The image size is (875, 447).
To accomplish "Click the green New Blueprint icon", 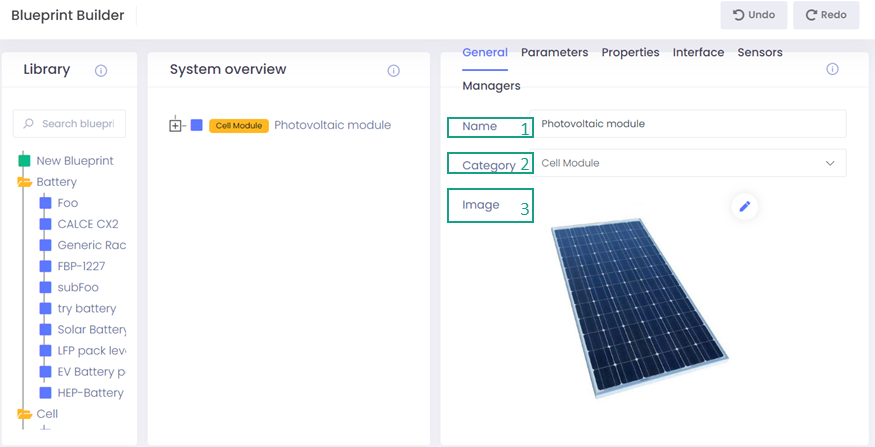I will [x=24, y=161].
